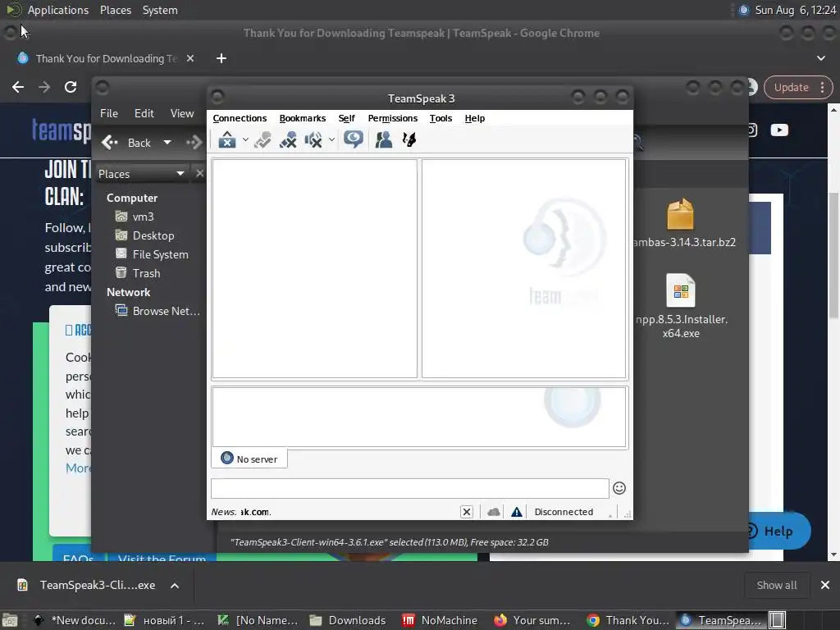Screen dimensions: 840x630
Task: Click the black wolf head toolbar icon
Action: (409, 139)
